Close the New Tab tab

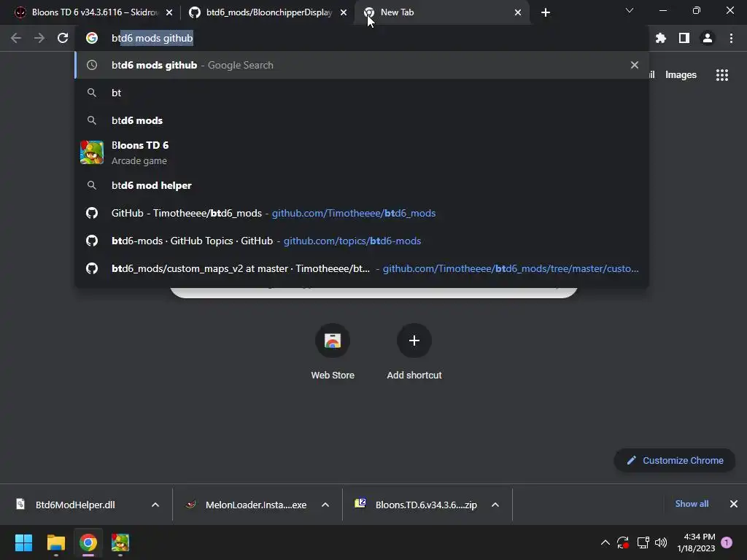518,12
